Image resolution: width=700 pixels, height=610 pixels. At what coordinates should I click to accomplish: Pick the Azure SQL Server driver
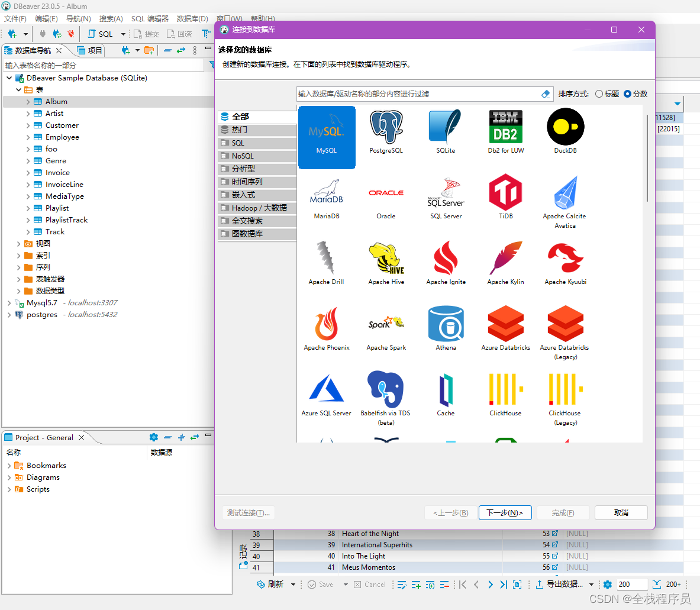click(327, 395)
